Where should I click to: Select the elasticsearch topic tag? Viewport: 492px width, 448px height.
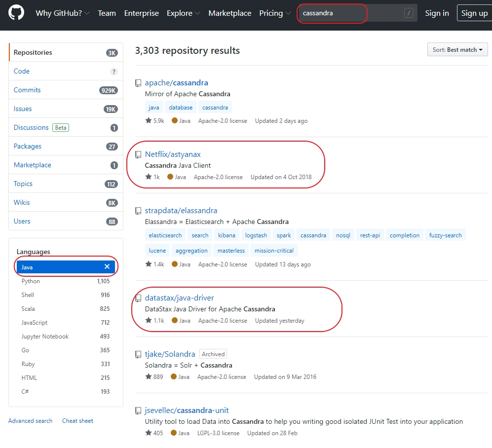tap(165, 235)
